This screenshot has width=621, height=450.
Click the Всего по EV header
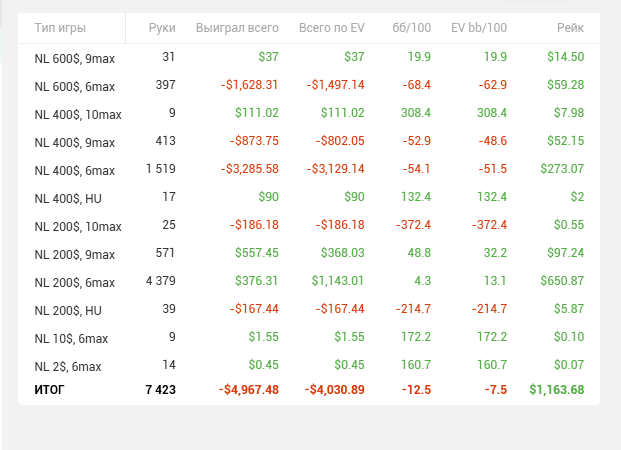324,28
